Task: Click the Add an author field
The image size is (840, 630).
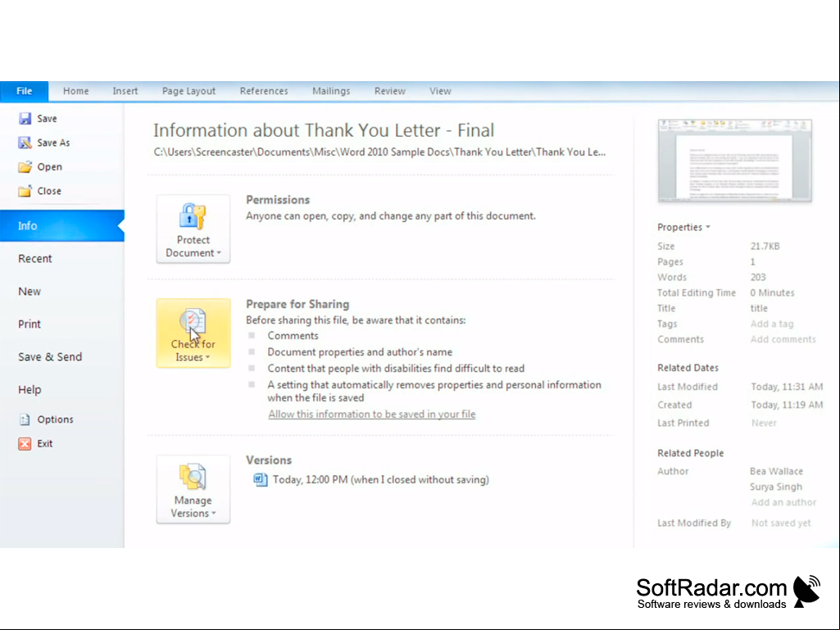Action: point(783,502)
